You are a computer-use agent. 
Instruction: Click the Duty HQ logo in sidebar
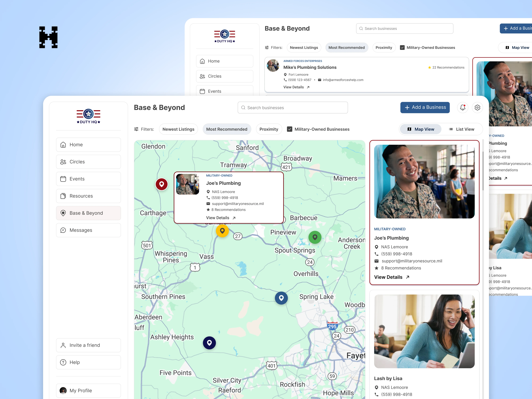[x=88, y=116]
